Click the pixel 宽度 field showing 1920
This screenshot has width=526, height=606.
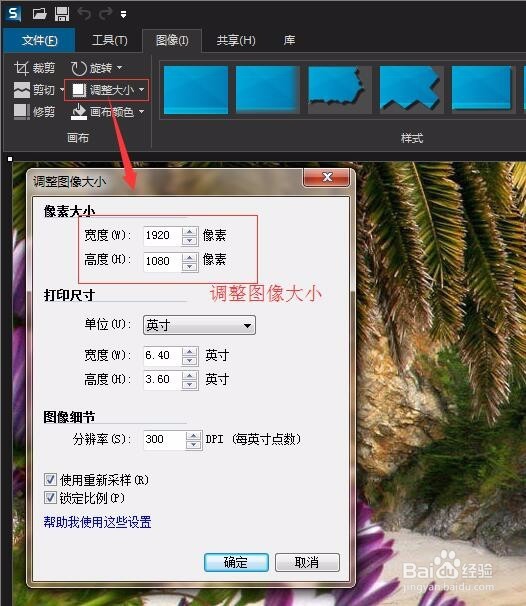[x=162, y=235]
